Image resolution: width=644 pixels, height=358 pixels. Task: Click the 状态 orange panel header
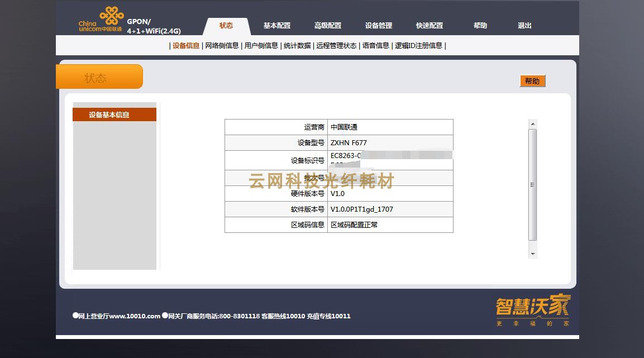99,77
